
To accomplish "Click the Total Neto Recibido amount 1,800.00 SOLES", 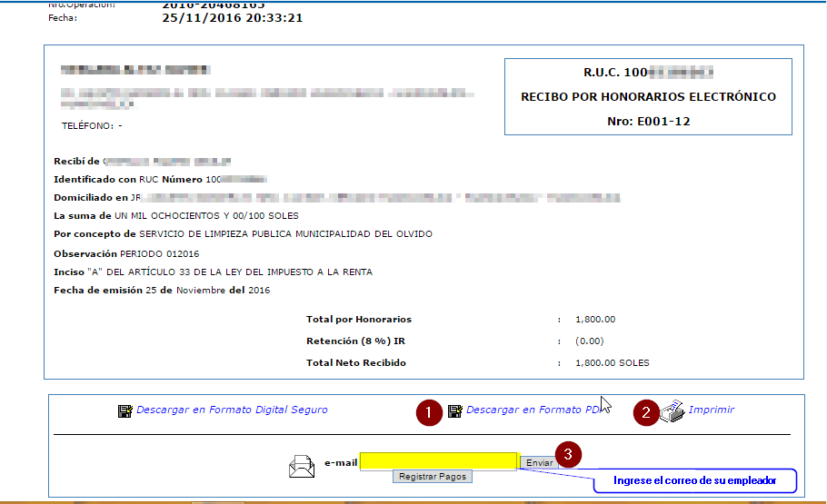I will point(612,363).
